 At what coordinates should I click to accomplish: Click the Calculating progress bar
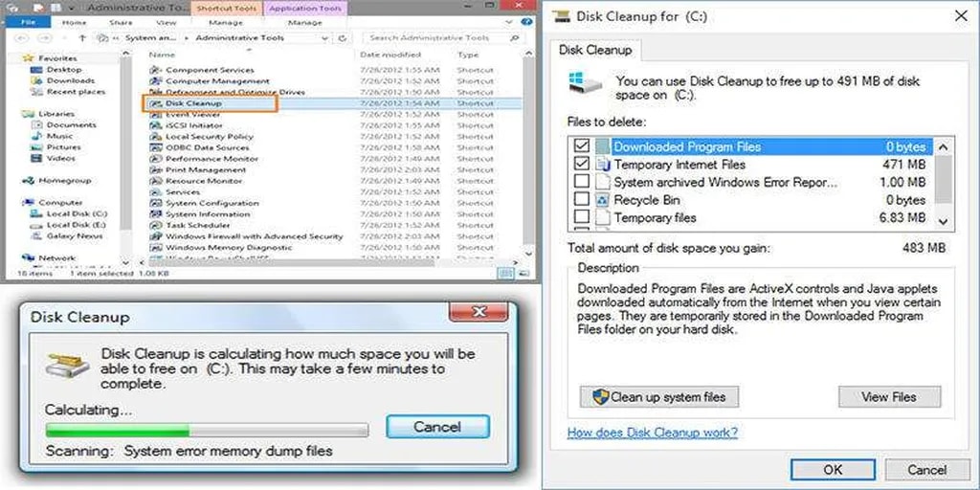coord(206,431)
